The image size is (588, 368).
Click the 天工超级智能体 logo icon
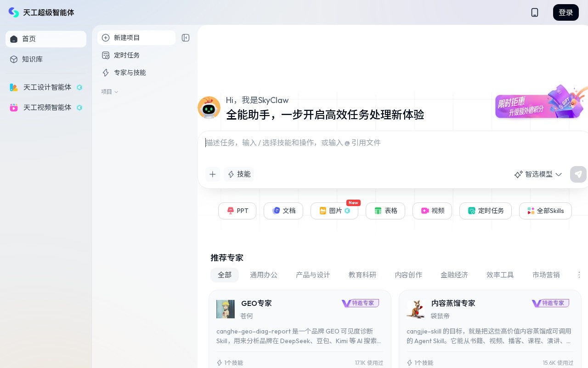click(x=14, y=12)
